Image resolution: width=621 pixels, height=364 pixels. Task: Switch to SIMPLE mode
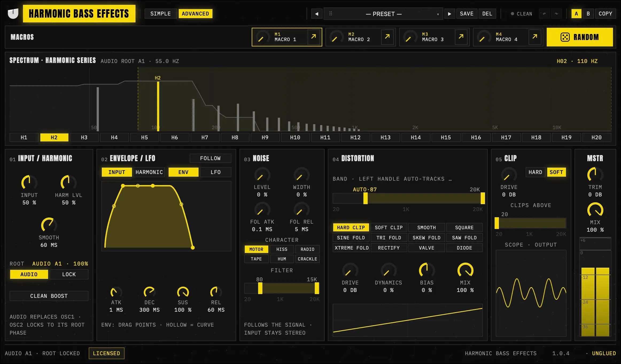point(160,14)
